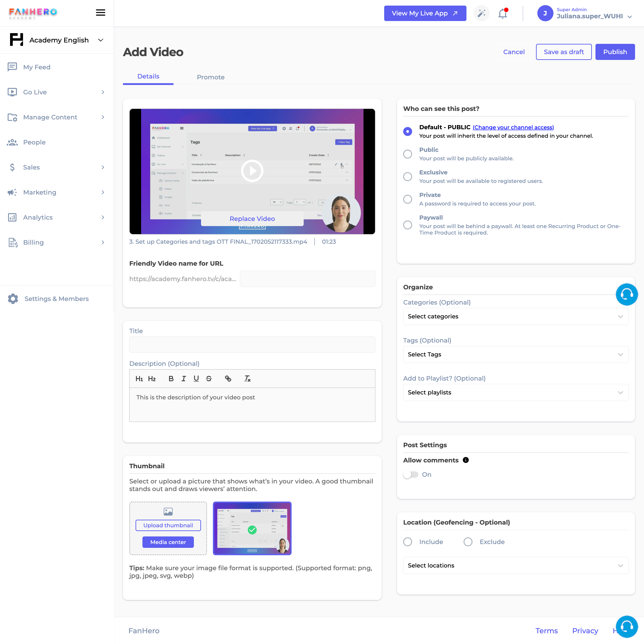Viewport: 644px width, 644px height.
Task: Apply Heading 1 format in description
Action: [139, 379]
